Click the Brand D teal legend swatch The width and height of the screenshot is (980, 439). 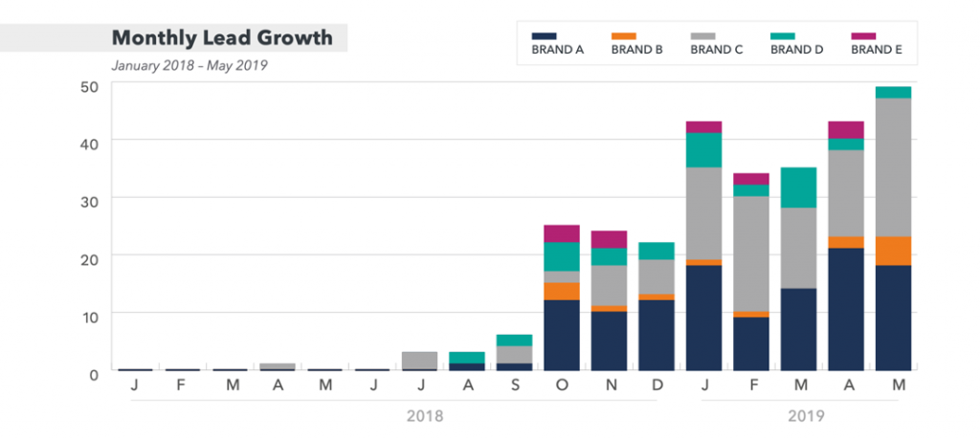[x=784, y=35]
